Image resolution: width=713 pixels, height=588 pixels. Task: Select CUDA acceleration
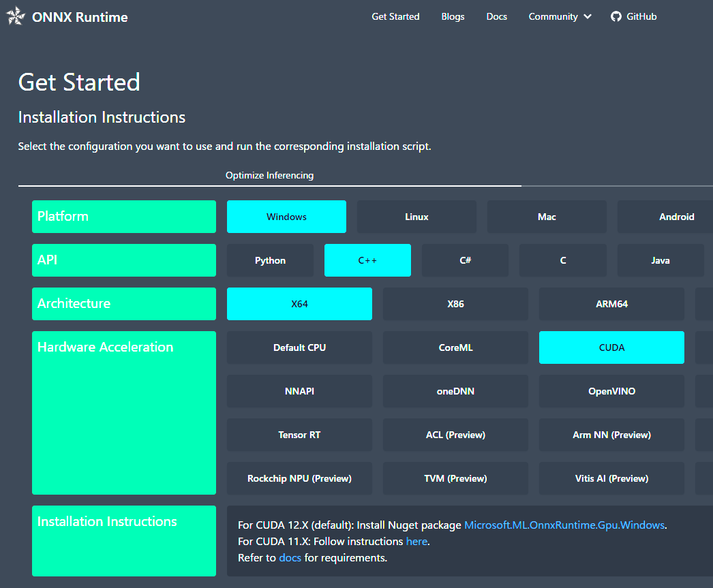coord(611,347)
